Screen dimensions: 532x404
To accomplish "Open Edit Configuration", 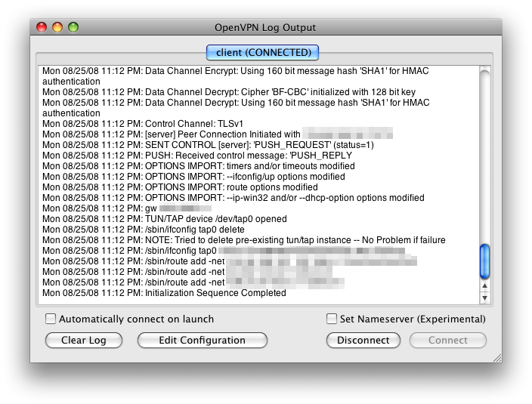I will click(203, 341).
